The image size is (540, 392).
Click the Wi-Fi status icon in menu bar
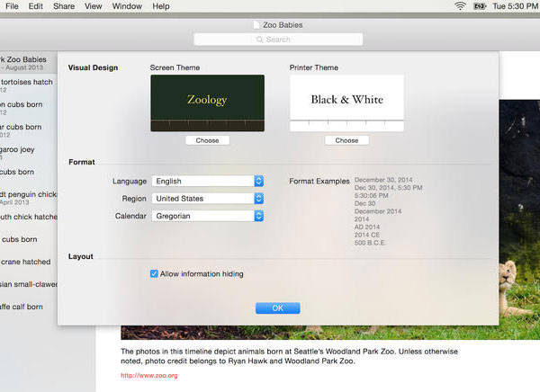click(x=461, y=6)
